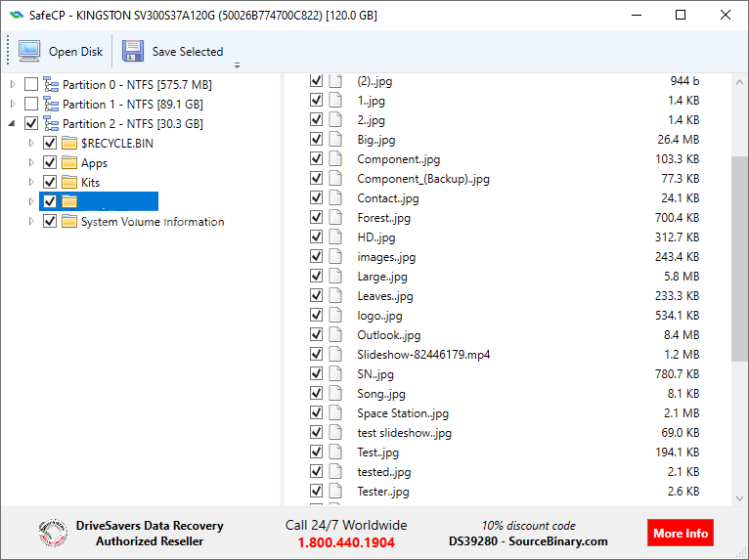Expand the Kits folder node
This screenshot has width=749, height=560.
(x=31, y=183)
